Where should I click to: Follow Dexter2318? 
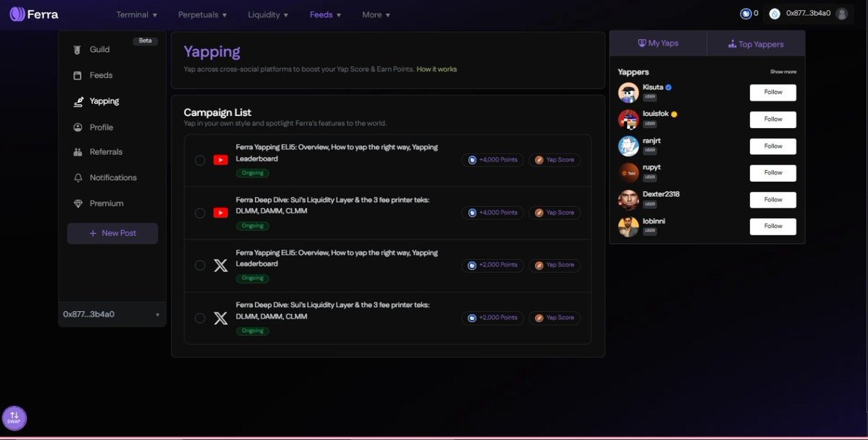(x=772, y=200)
